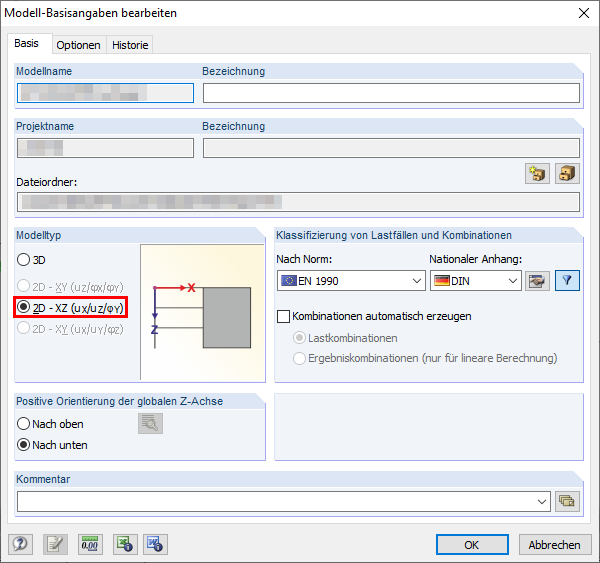Open norm settings icon beside DIN dropdown

click(x=537, y=281)
